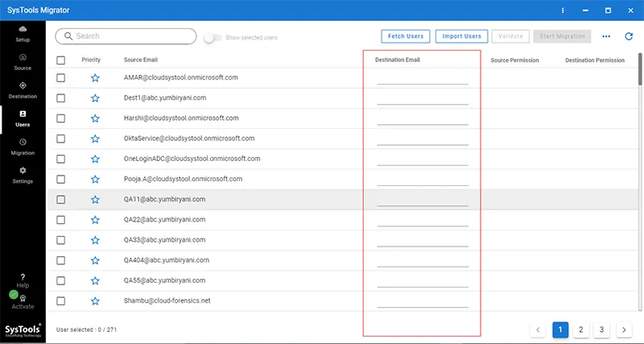Click the Destination Permission column header

click(595, 60)
